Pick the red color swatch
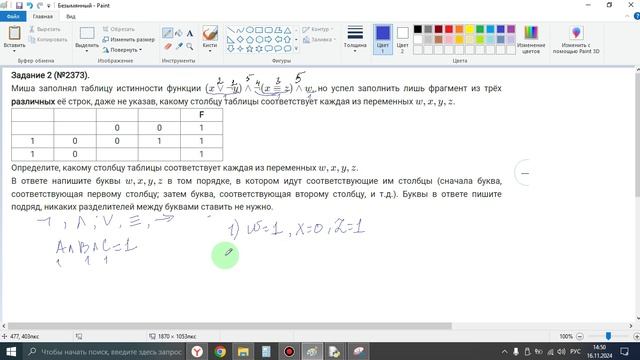The width and height of the screenshot is (640, 360). click(449, 29)
